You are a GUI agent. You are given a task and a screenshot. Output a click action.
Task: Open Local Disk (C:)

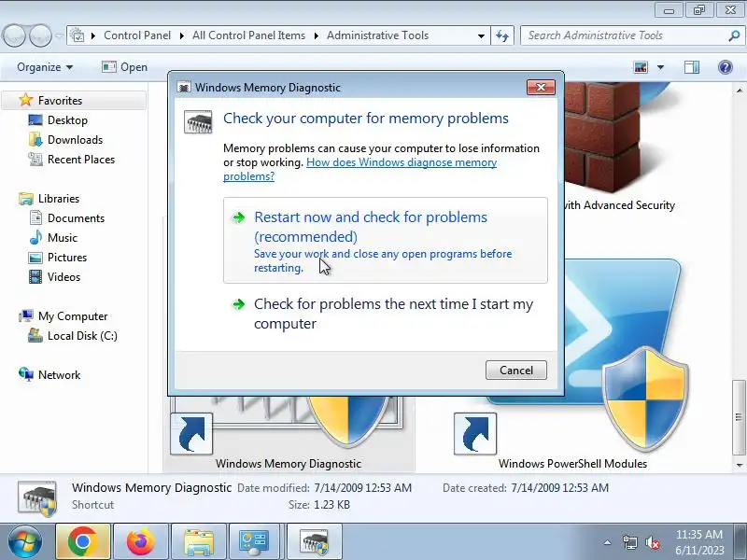pos(82,336)
